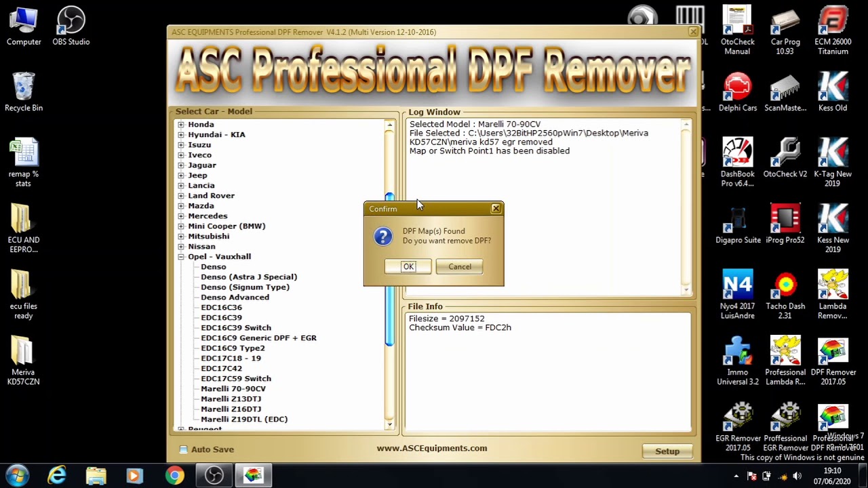Viewport: 868px width, 488px height.
Task: Launch Tacho Dash 2.31 shortcut
Action: pyautogui.click(x=785, y=295)
